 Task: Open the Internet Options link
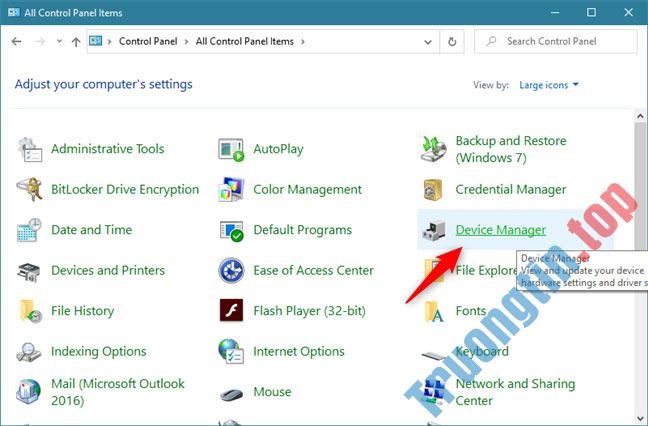click(x=298, y=351)
